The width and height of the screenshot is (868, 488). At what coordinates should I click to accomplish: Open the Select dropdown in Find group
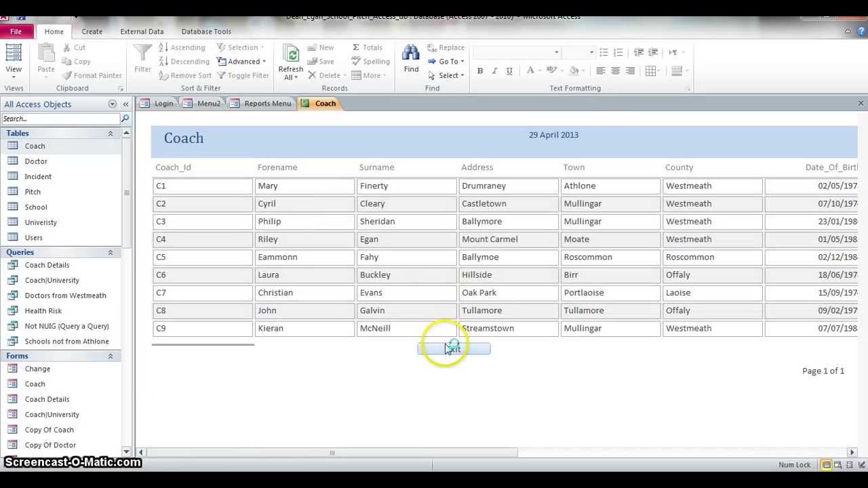pos(447,75)
